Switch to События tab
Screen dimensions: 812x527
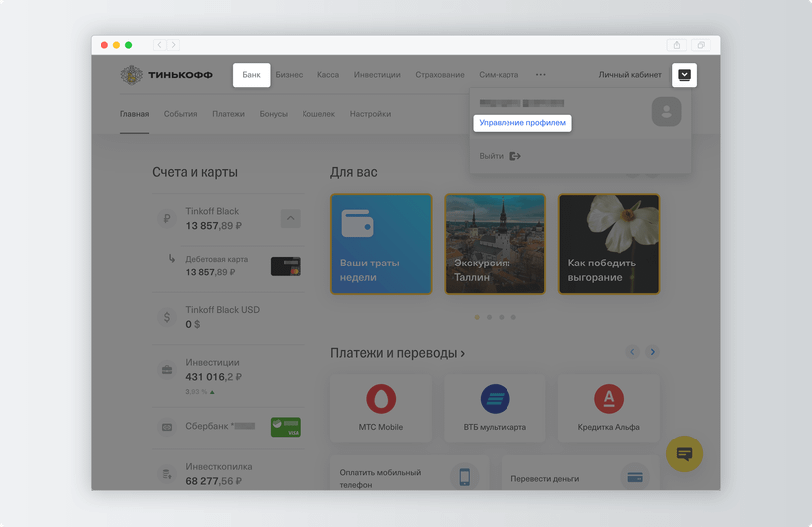180,114
